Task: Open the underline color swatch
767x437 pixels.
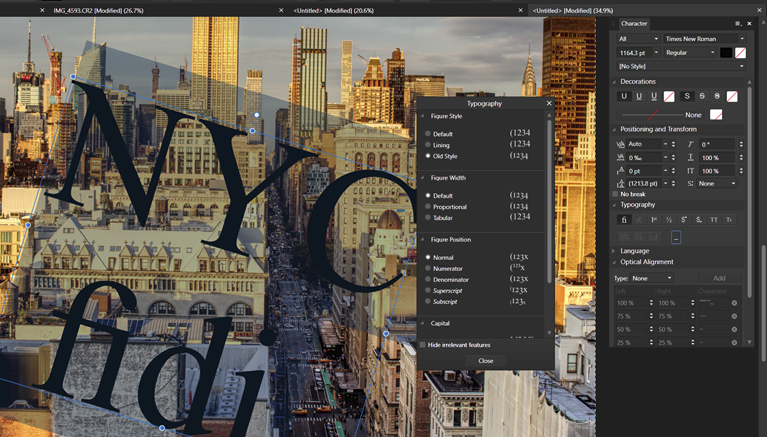Action: [x=669, y=96]
